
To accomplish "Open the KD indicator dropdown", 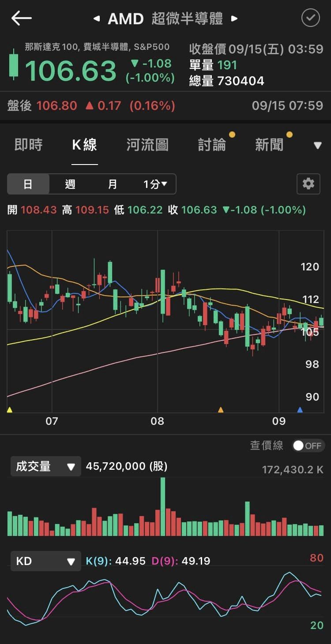I will click(x=45, y=561).
